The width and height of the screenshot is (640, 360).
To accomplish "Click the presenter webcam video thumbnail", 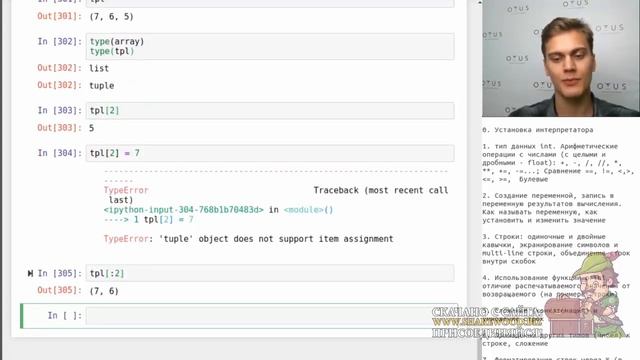I will pyautogui.click(x=561, y=58).
